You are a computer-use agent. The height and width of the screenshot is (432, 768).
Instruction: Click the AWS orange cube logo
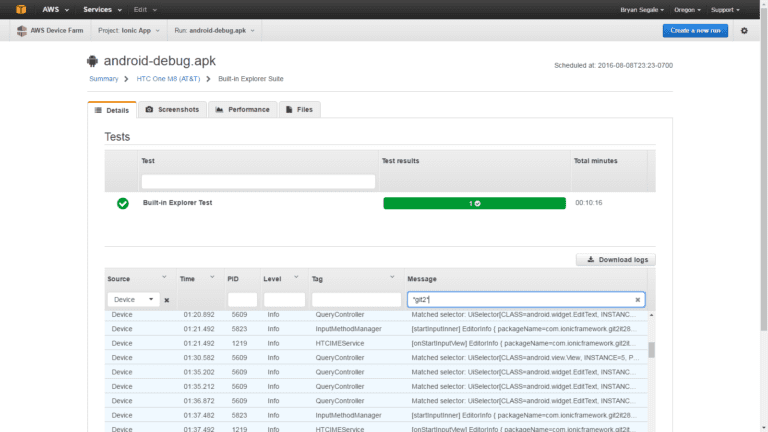point(21,9)
